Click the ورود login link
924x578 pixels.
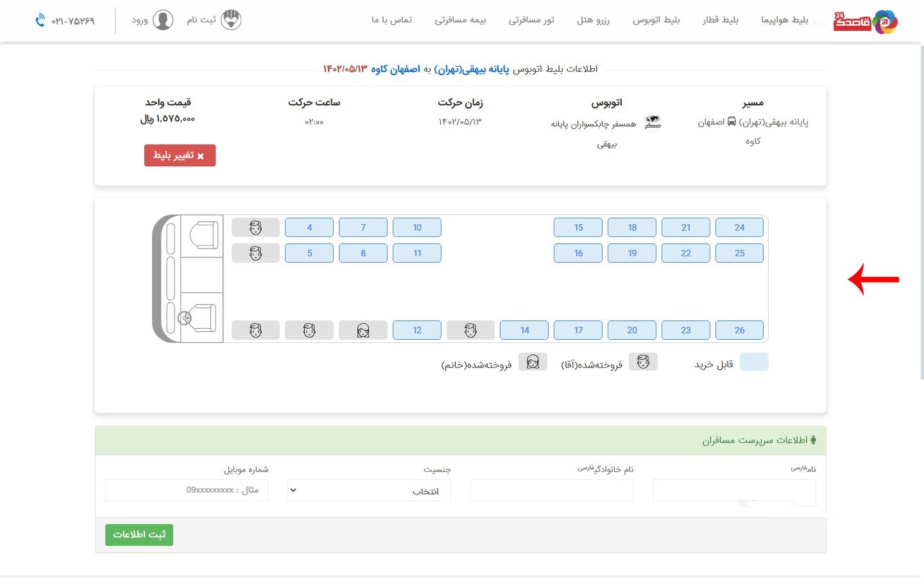click(x=140, y=20)
